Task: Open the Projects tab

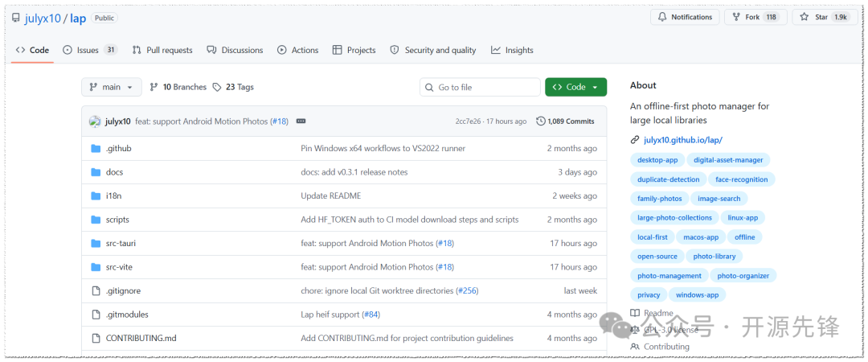Action: click(x=354, y=50)
